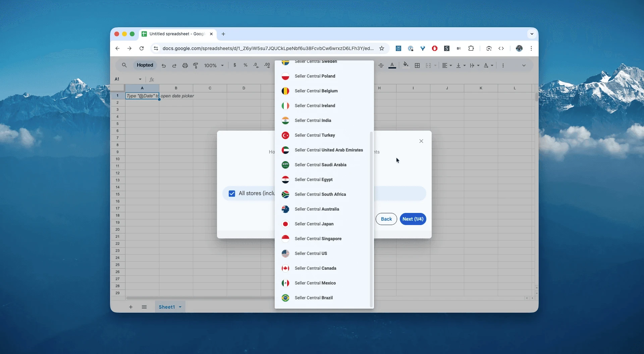
Task: Expand the tab search chevron
Action: (x=532, y=34)
